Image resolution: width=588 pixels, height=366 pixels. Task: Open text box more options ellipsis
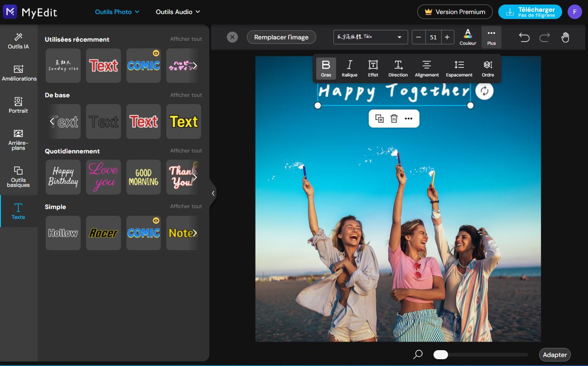tap(408, 119)
